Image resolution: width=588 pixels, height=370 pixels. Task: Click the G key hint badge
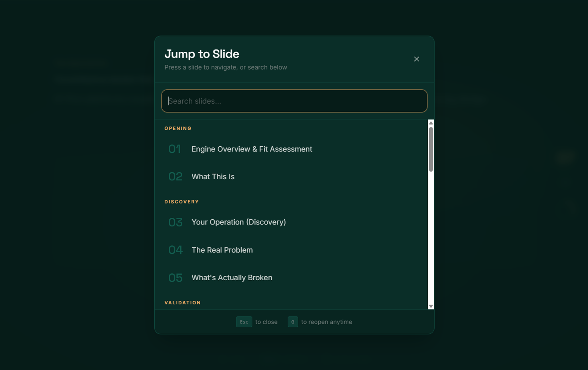click(293, 322)
